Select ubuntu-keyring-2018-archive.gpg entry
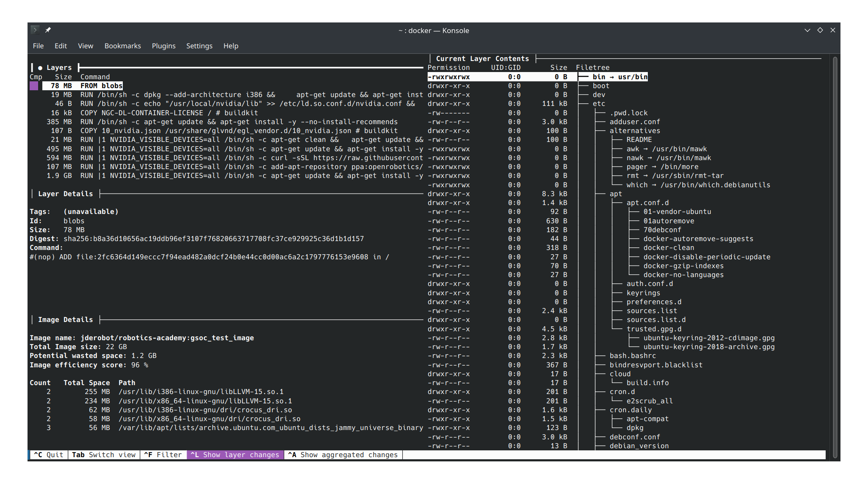The image size is (868, 494). click(x=709, y=347)
